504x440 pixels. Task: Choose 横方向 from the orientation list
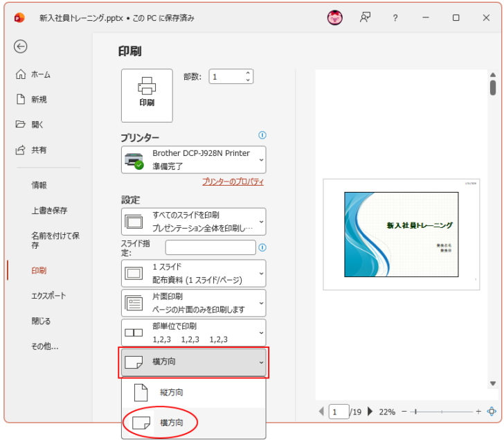pyautogui.click(x=194, y=423)
